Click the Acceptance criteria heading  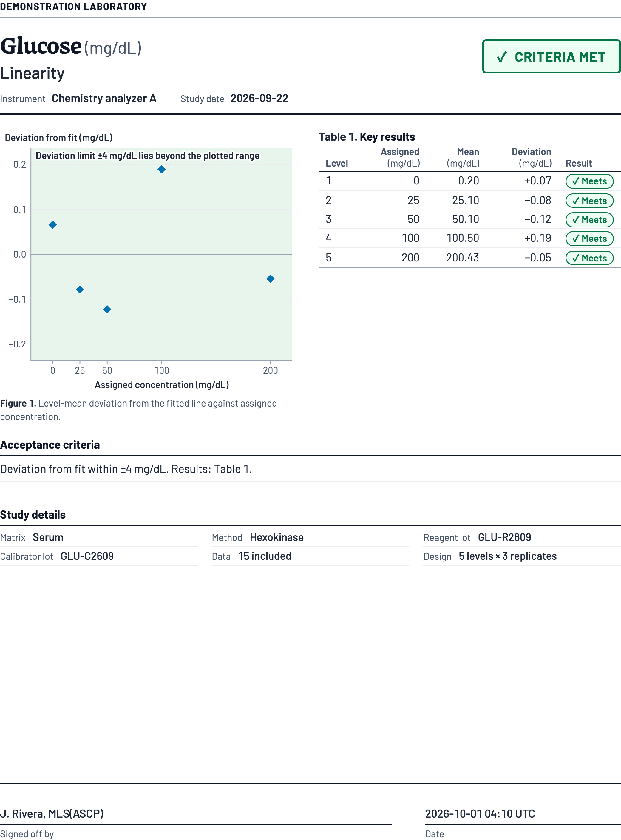pos(50,445)
